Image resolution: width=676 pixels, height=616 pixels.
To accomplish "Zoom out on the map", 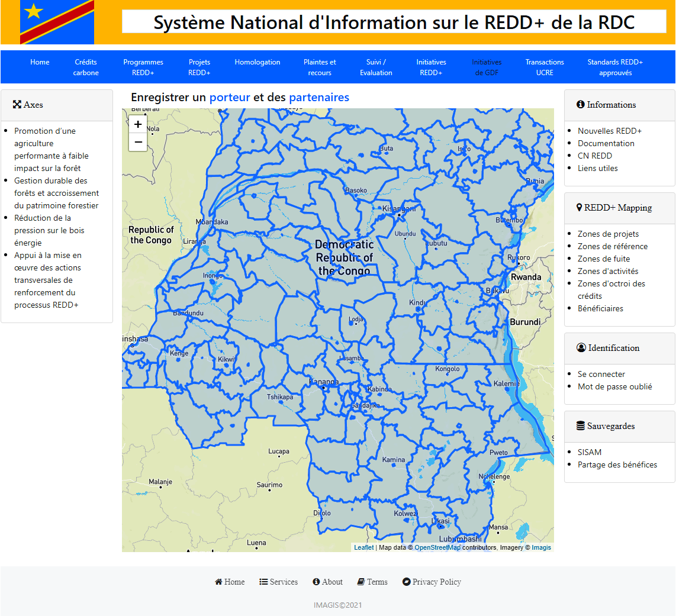I will [x=138, y=142].
